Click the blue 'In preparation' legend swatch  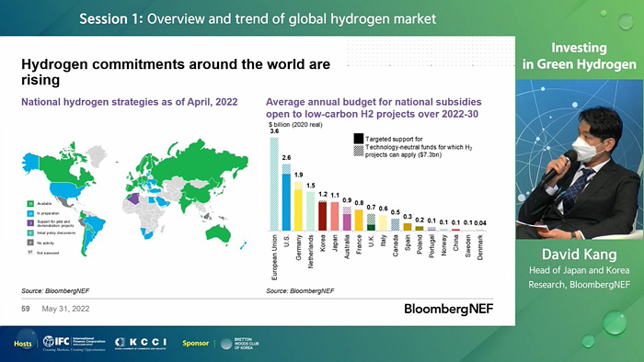30,213
